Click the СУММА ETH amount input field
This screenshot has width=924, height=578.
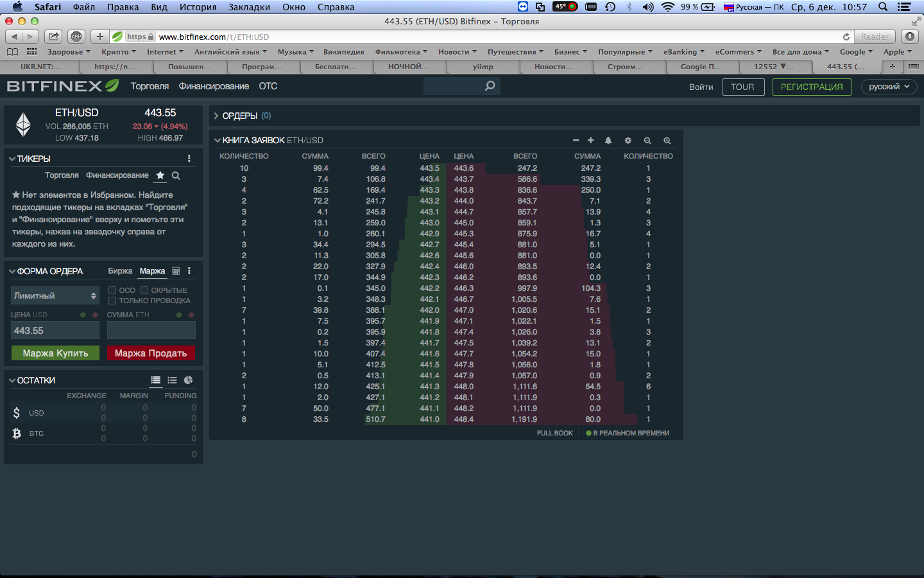coord(151,330)
